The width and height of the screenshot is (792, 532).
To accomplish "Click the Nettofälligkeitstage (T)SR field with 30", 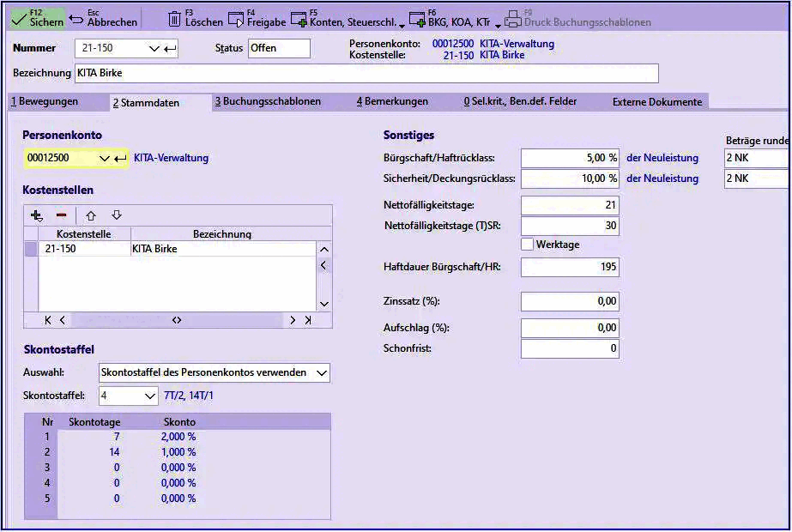I will point(570,226).
